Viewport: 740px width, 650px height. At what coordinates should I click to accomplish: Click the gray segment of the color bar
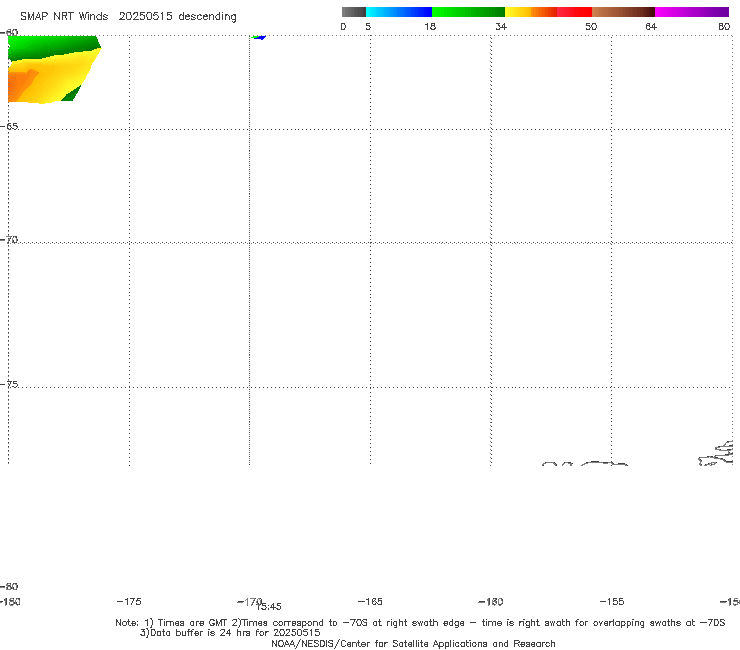point(353,12)
